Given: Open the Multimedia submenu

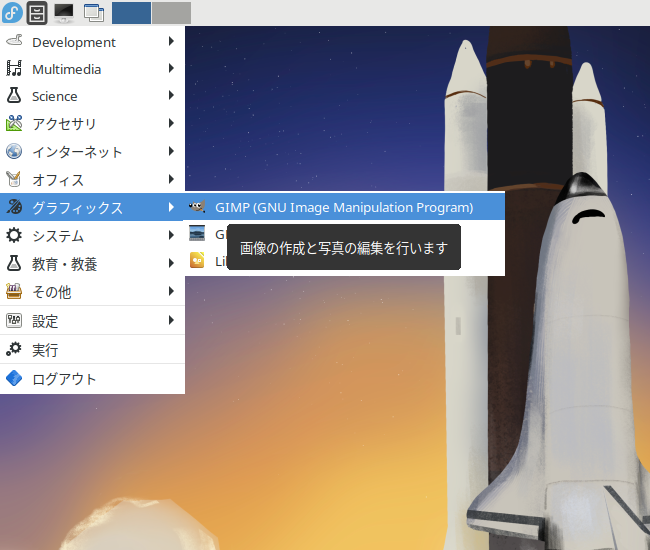Looking at the screenshot, I should [92, 69].
